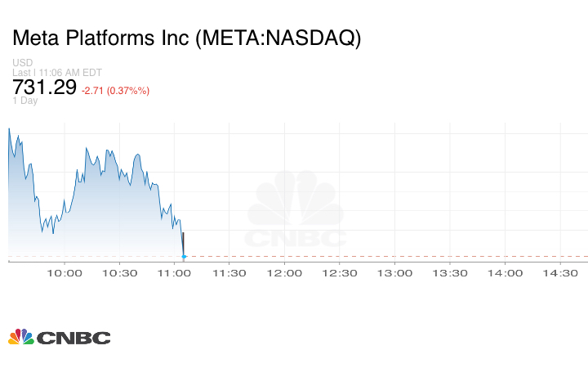
Task: Click the 13:30 time axis label
Action: pyautogui.click(x=452, y=273)
